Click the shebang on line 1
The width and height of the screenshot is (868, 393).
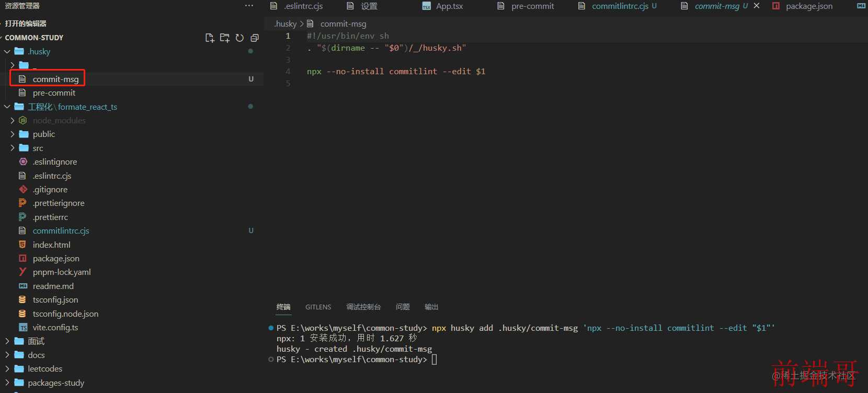point(348,36)
